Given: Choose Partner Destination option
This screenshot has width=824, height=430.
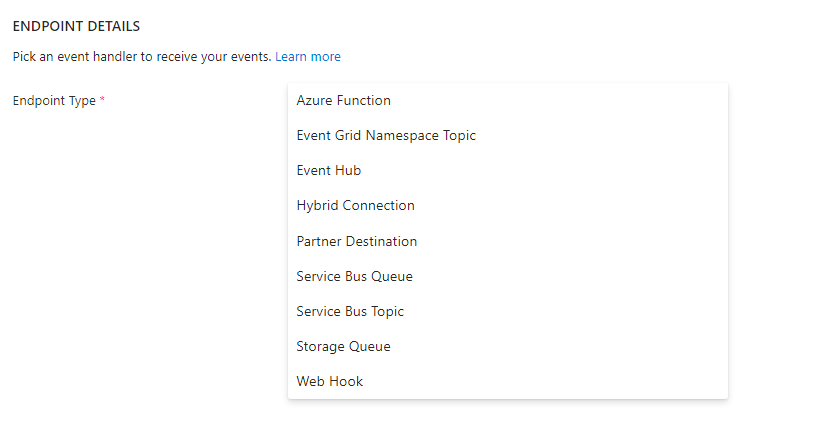Looking at the screenshot, I should [x=508, y=241].
